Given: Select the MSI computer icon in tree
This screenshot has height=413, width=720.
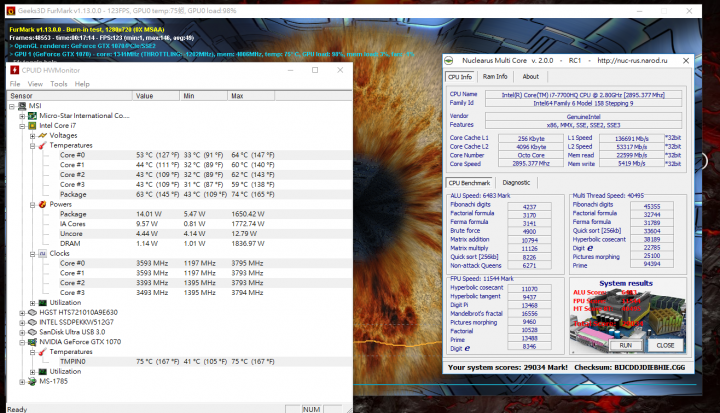Looking at the screenshot, I should [22, 106].
